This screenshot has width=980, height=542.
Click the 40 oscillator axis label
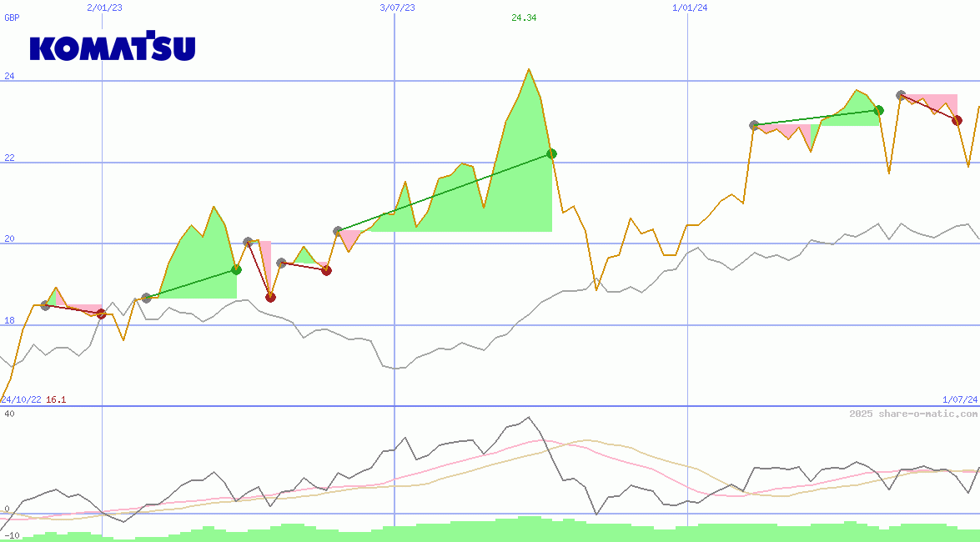[10, 414]
